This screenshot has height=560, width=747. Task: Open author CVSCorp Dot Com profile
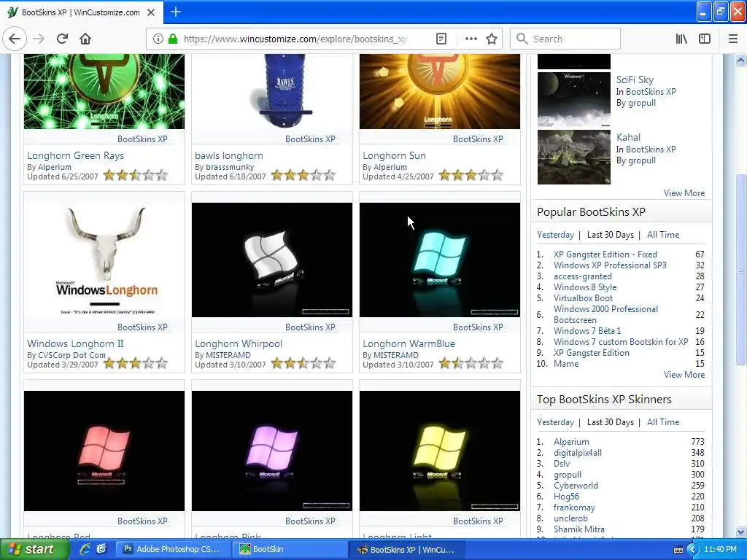click(x=71, y=355)
